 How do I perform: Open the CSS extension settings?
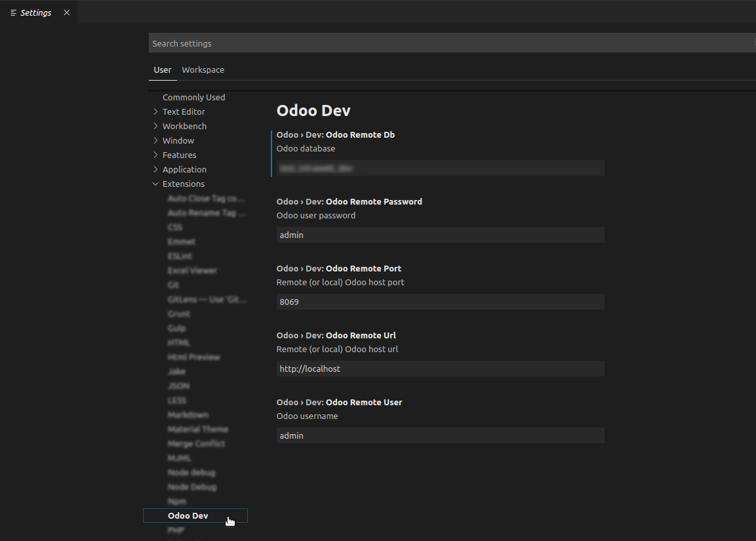coord(175,228)
